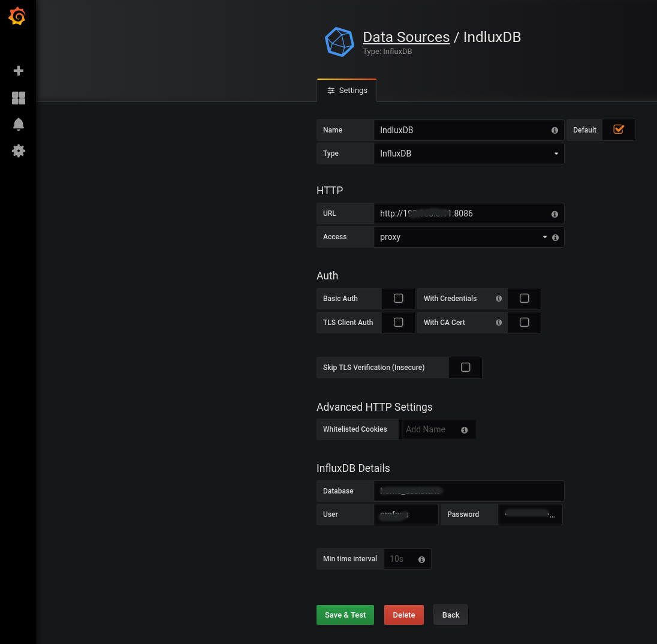
Task: Open the Alerting bell icon
Action: click(x=19, y=124)
